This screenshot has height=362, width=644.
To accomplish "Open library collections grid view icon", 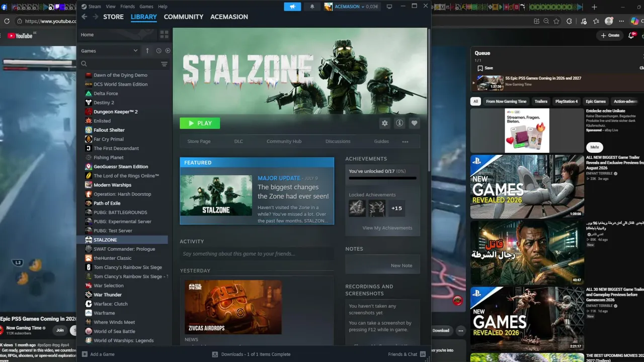I will [x=164, y=34].
